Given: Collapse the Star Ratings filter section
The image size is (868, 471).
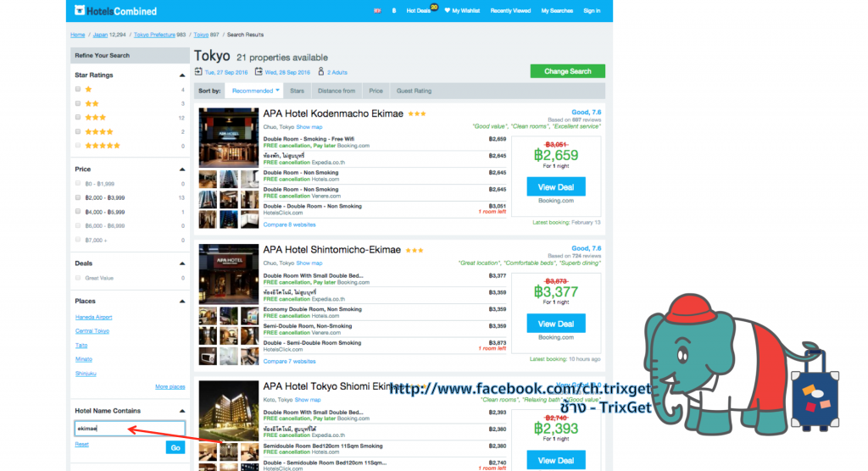Looking at the screenshot, I should tap(182, 75).
